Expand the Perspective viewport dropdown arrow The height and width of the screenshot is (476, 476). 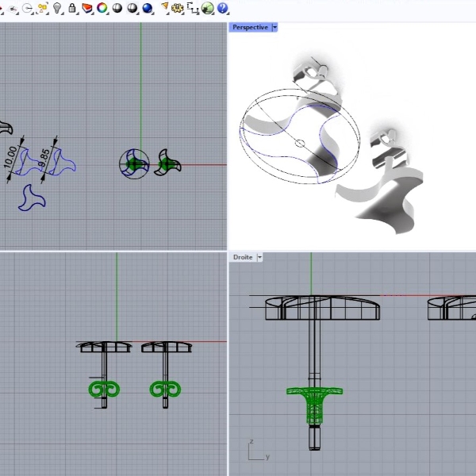pos(274,27)
